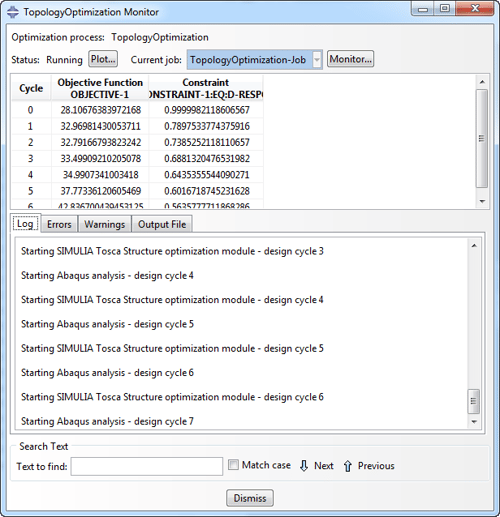Click the Previous search up-arrow icon
500x517 pixels.
(347, 466)
